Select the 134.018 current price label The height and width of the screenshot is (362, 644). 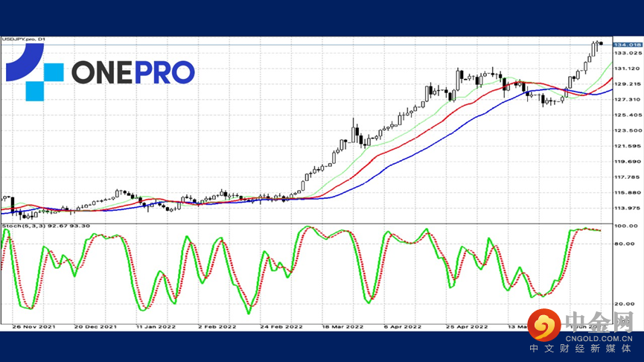(x=627, y=45)
